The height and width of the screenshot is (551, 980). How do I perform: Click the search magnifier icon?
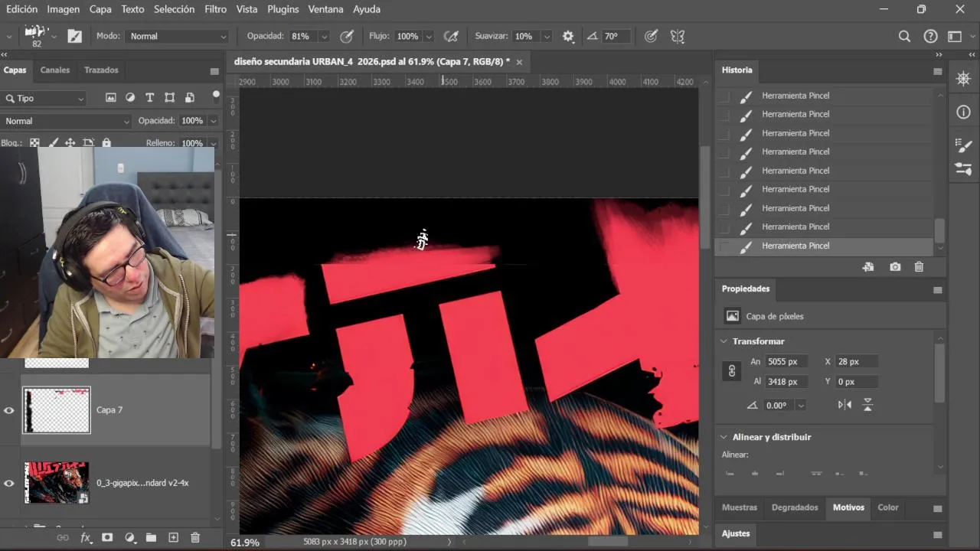click(904, 36)
